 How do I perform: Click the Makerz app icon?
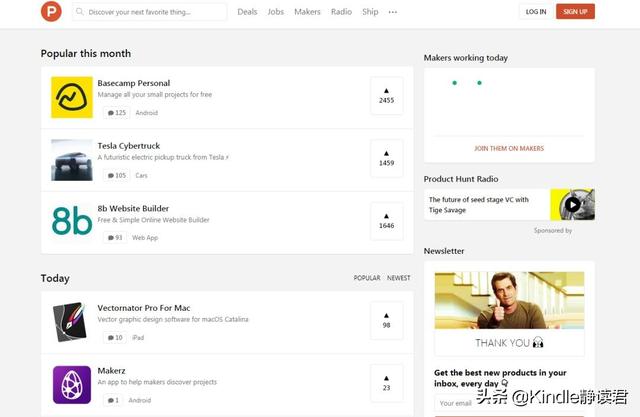coord(72,385)
